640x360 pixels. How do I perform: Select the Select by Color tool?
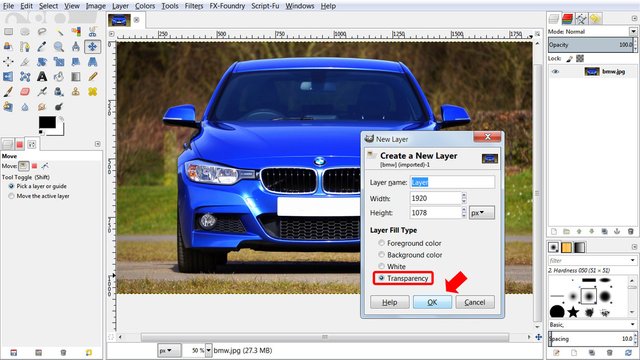(x=76, y=31)
